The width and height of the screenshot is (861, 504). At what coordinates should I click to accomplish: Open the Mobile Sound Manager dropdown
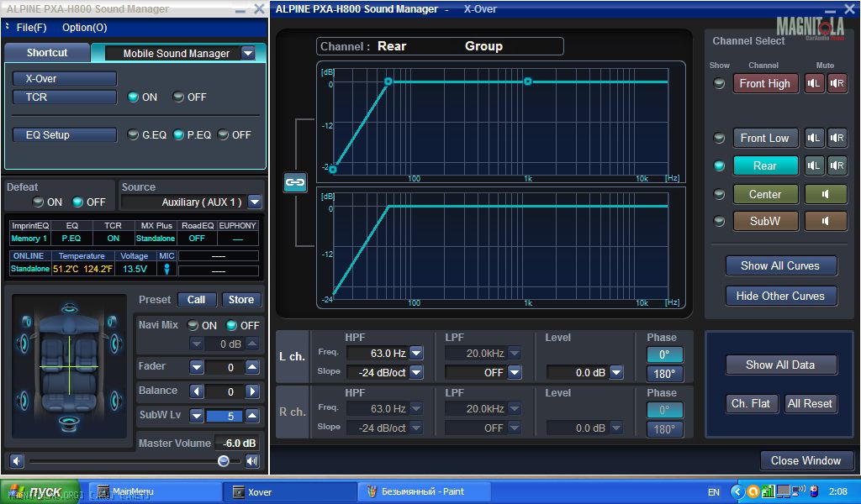pyautogui.click(x=248, y=53)
